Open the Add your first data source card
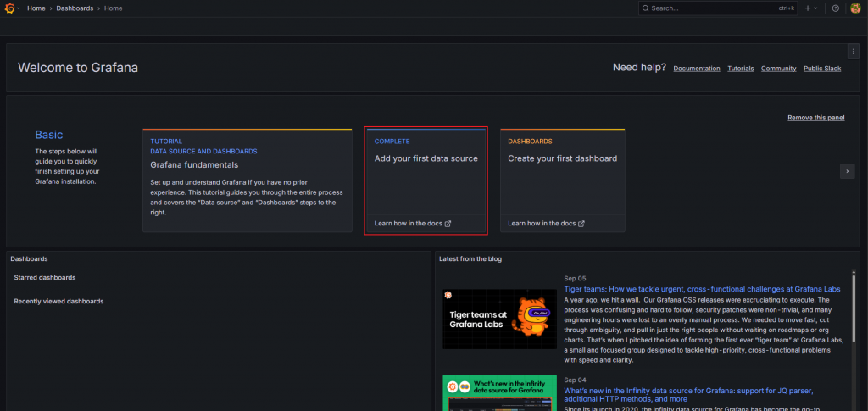The height and width of the screenshot is (411, 868). (426, 181)
